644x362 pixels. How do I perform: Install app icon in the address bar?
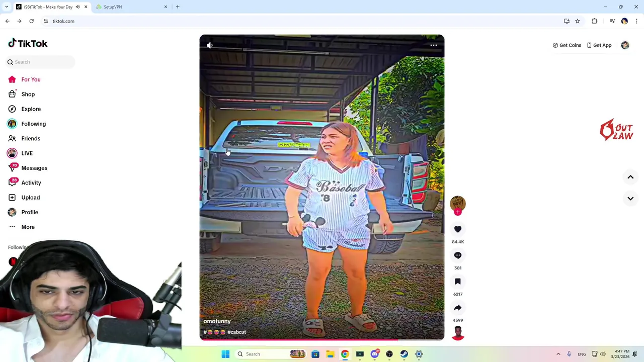coord(567,21)
